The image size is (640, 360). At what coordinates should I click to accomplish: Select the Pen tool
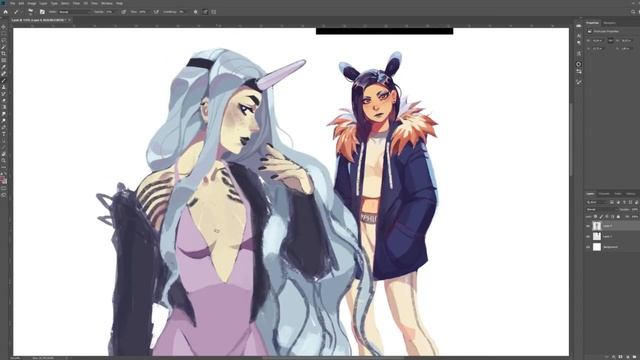click(x=4, y=127)
